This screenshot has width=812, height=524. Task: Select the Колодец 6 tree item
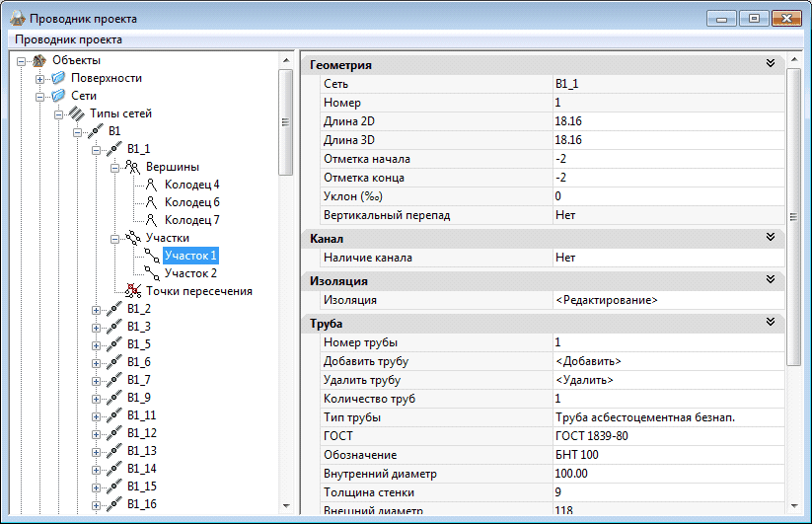coord(191,202)
